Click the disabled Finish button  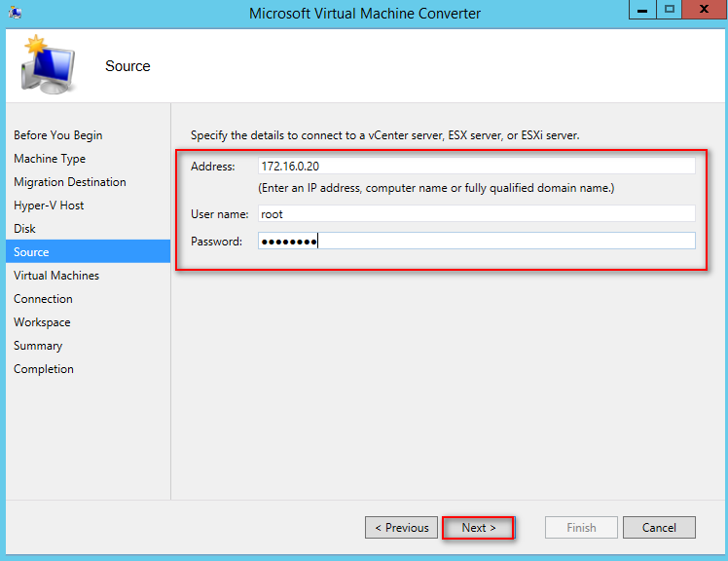pyautogui.click(x=581, y=528)
